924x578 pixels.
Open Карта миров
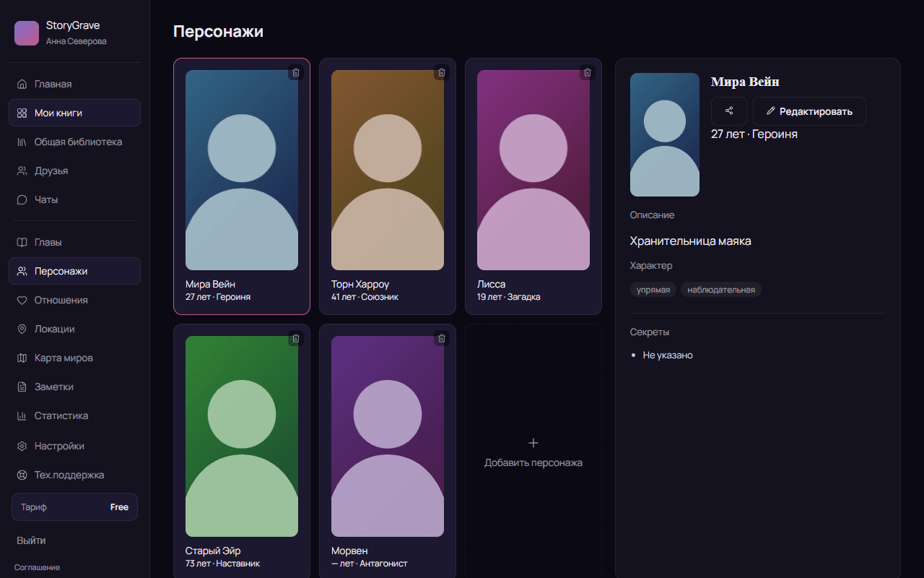point(74,358)
